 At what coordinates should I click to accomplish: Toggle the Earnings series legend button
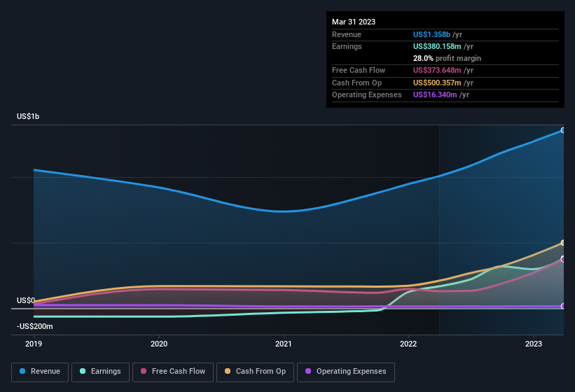pos(100,372)
